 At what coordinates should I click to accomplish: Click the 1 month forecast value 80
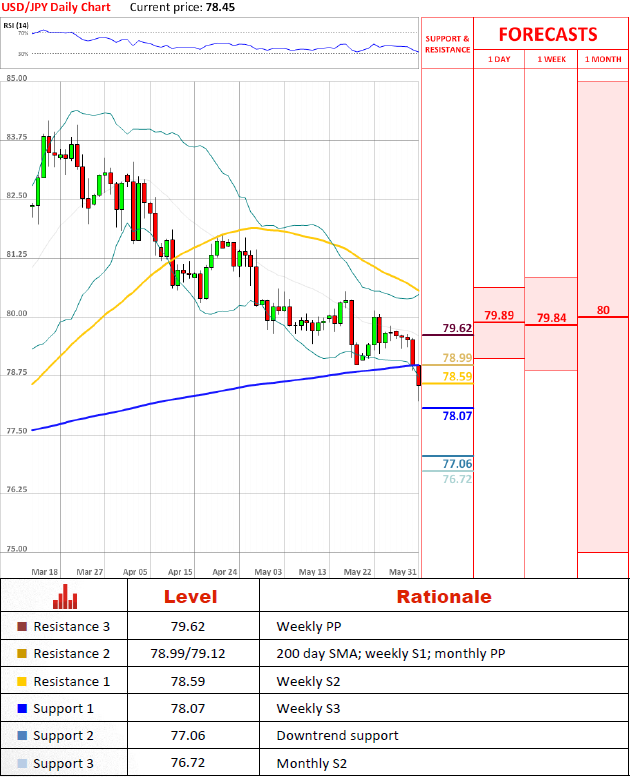coord(603,310)
